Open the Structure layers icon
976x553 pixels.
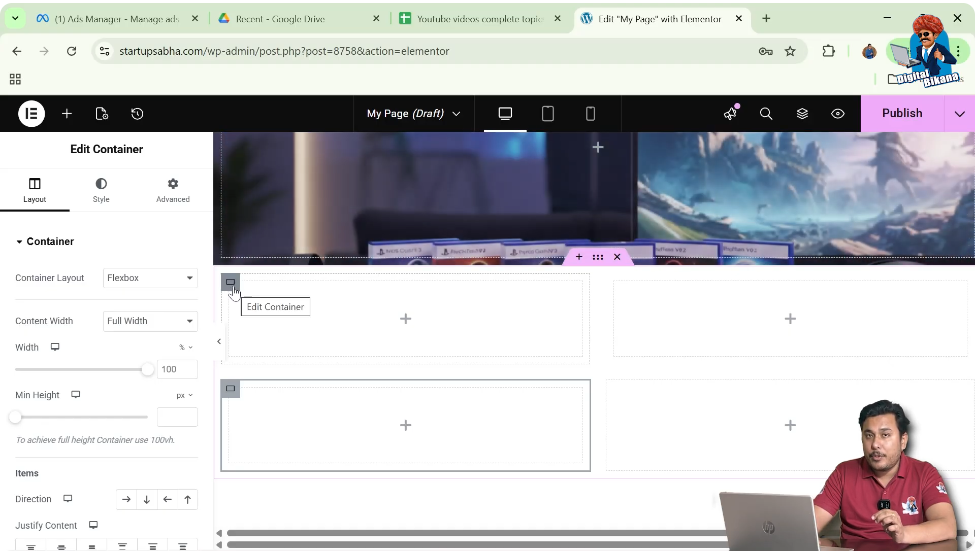(x=802, y=114)
